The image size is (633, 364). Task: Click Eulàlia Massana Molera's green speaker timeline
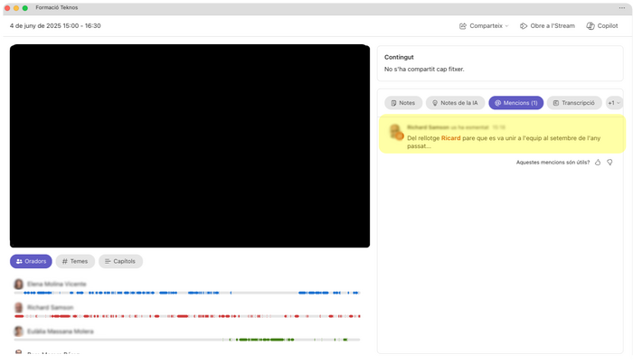pos(187,340)
